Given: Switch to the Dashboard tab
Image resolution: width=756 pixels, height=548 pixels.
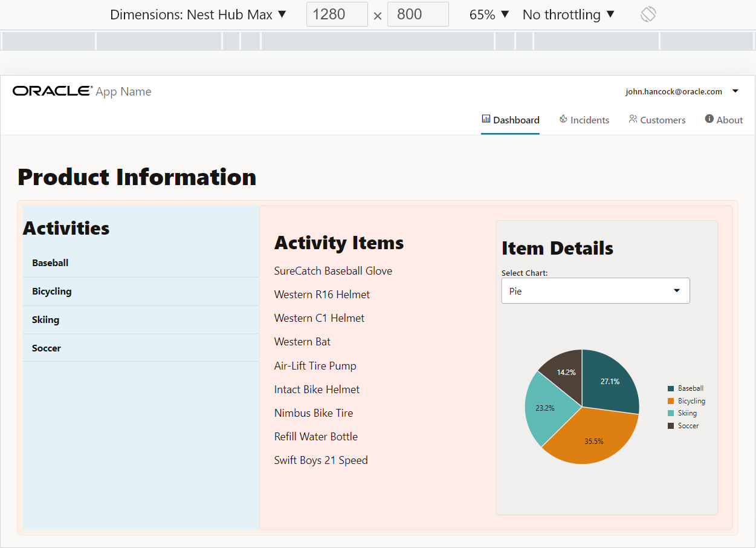Looking at the screenshot, I should pyautogui.click(x=510, y=120).
